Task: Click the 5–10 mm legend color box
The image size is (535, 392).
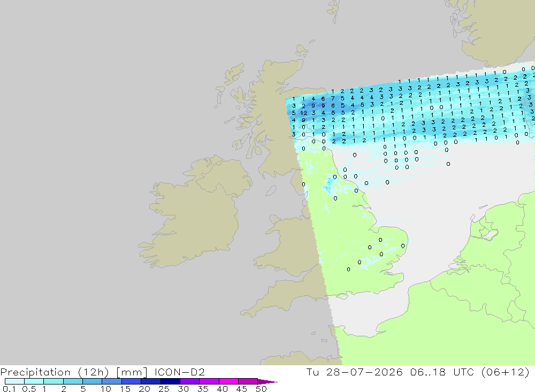Action: point(92,381)
